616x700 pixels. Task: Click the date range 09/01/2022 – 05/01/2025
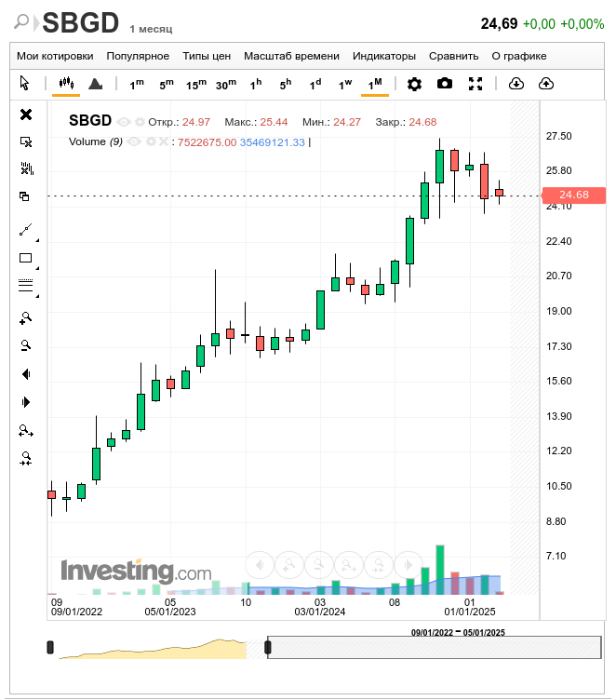coord(458,632)
